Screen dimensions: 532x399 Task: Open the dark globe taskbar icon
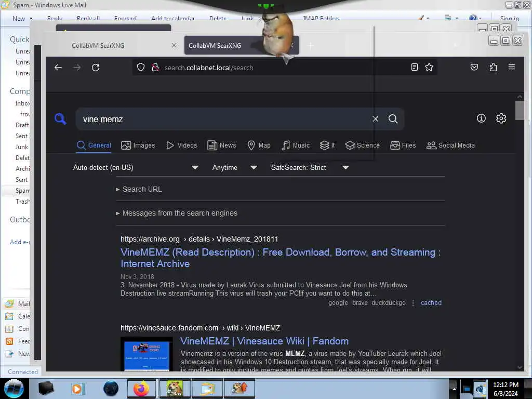tap(111, 389)
